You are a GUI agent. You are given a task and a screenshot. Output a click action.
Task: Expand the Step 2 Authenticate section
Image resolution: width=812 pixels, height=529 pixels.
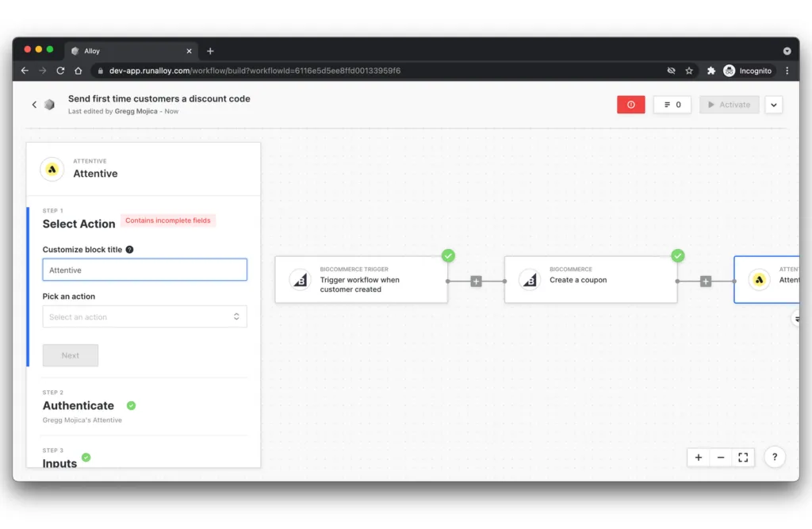click(x=79, y=405)
